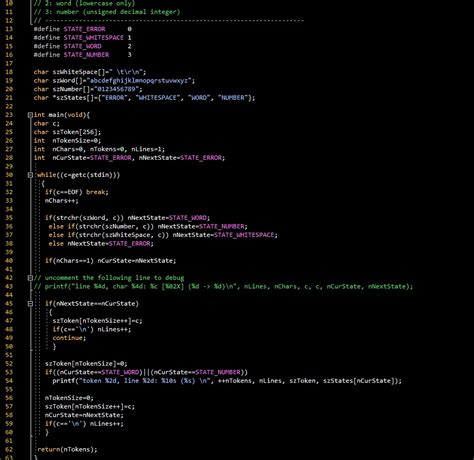This screenshot has height=460, width=474.
Task: Click line number 18 in the gutter
Action: pos(9,72)
